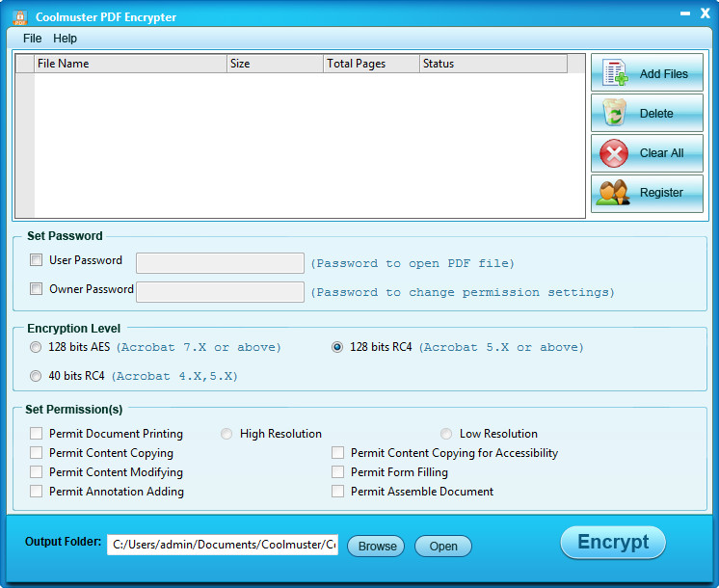Click the Open output folder button
Viewport: 719px width, 588px height.
point(443,546)
